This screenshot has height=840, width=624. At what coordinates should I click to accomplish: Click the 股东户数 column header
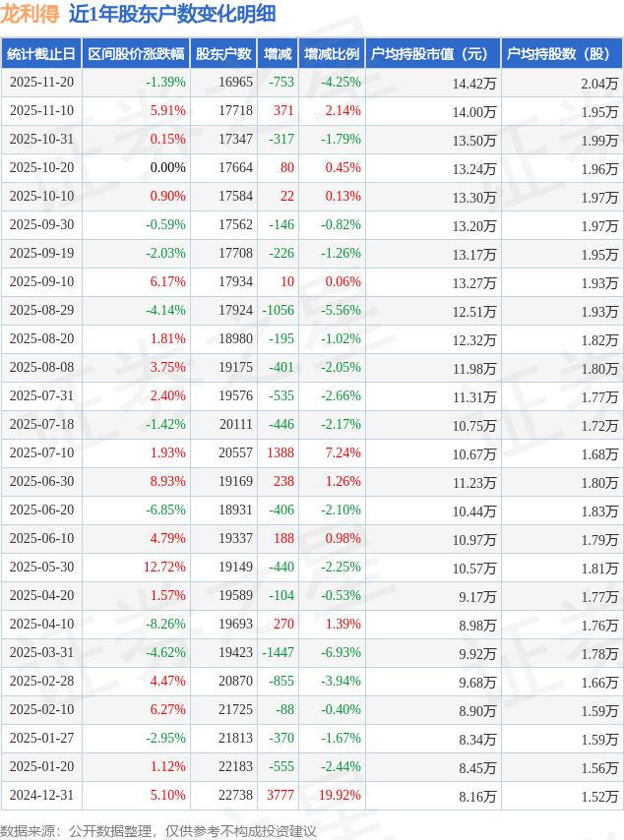[x=223, y=54]
